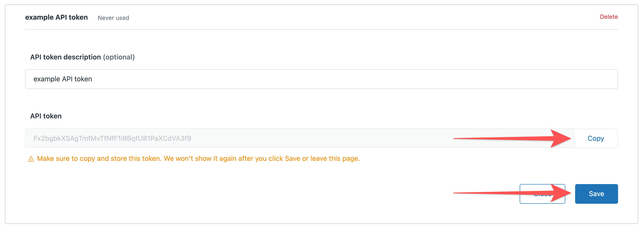
Task: Save the API token settings
Action: coord(596,194)
